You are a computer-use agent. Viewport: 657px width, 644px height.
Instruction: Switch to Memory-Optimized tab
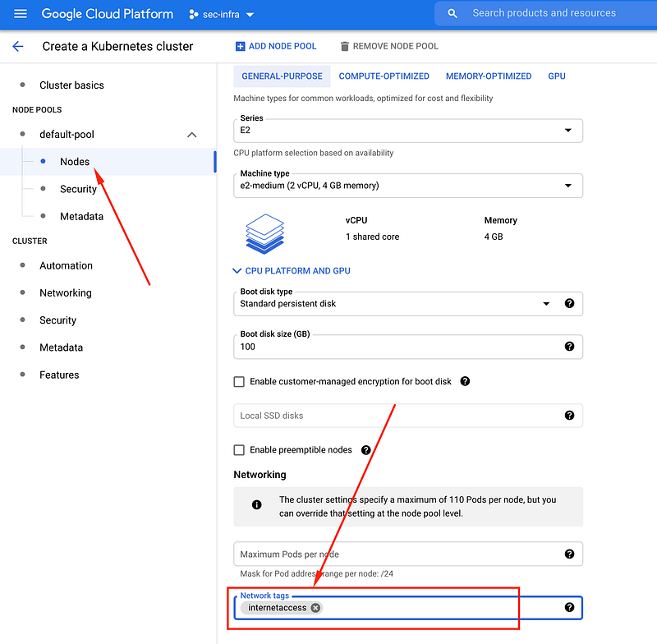tap(489, 76)
